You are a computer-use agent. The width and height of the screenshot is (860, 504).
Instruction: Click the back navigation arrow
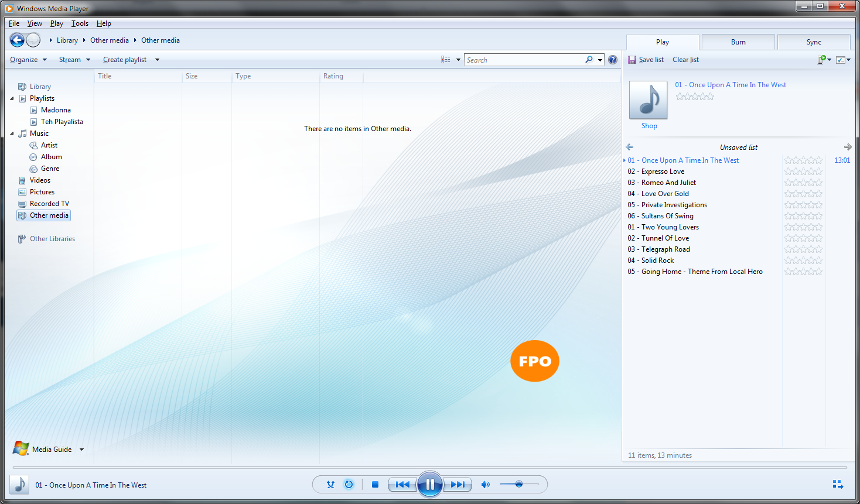click(x=18, y=40)
